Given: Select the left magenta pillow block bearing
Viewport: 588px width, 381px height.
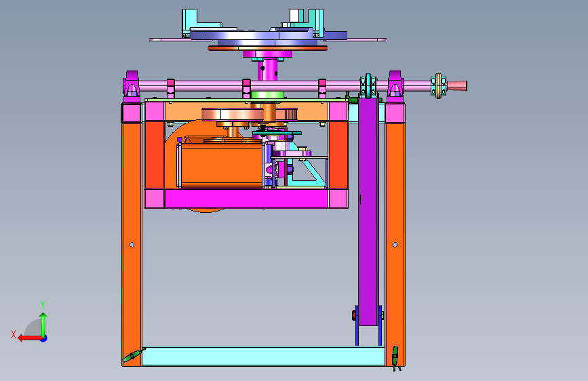Looking at the screenshot, I should (132, 87).
